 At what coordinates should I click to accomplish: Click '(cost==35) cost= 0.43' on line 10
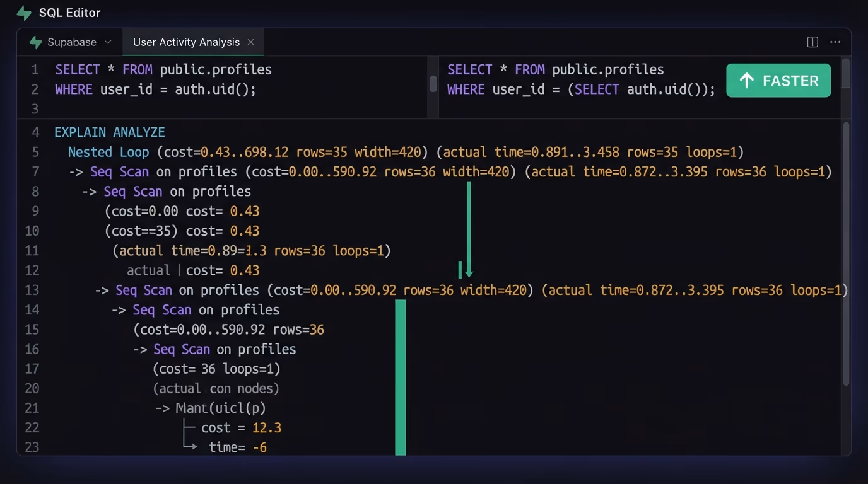click(182, 231)
